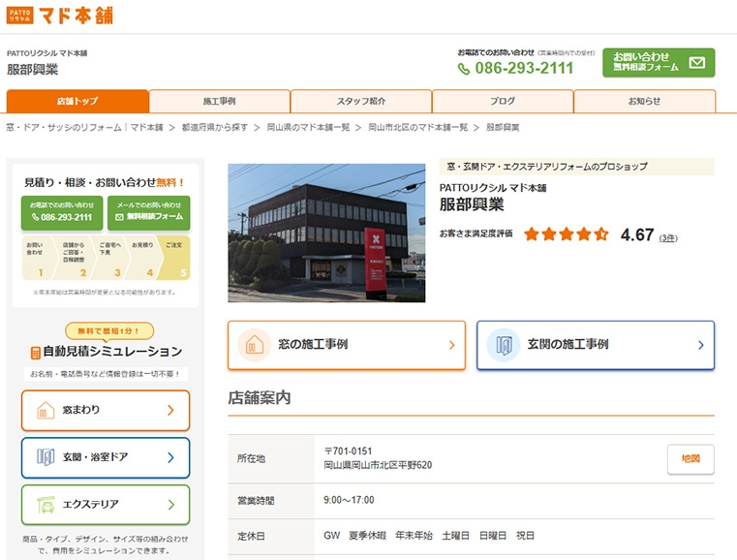Click the orange arrow on 窓の施工事例
The image size is (737, 560).
pyautogui.click(x=451, y=345)
